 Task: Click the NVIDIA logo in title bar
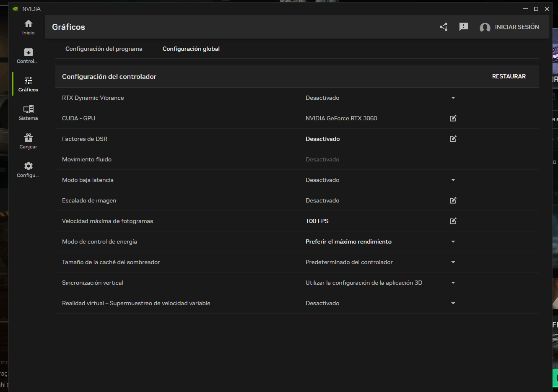tap(15, 9)
